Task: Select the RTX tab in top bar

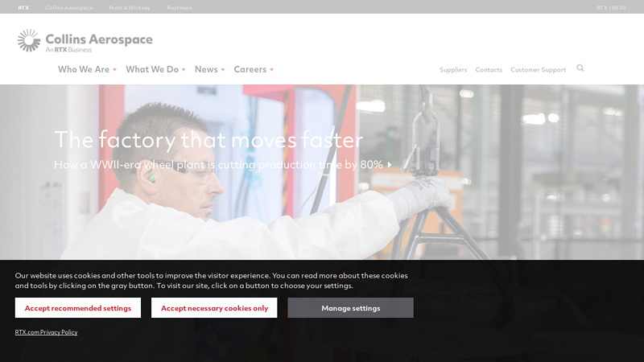Action: (x=23, y=8)
